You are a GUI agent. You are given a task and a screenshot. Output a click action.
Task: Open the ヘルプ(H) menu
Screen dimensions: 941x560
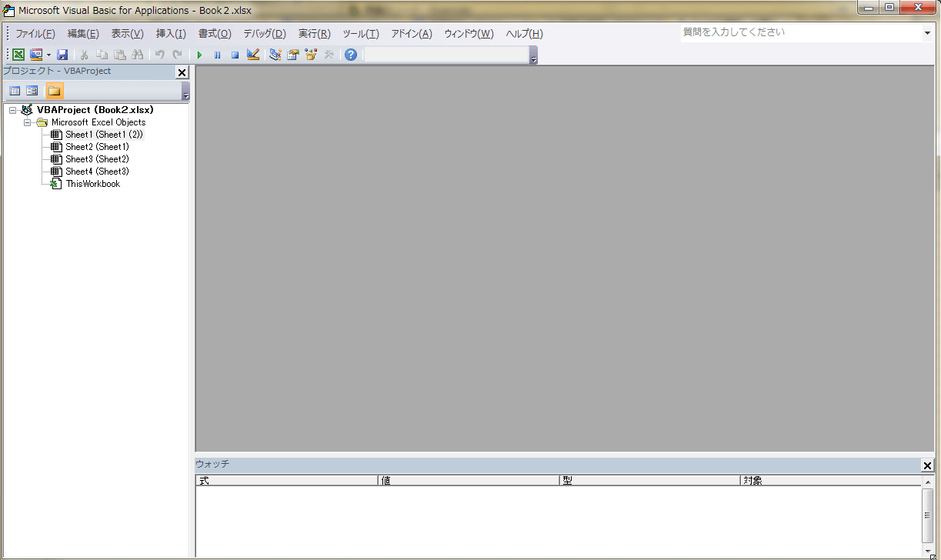point(524,34)
